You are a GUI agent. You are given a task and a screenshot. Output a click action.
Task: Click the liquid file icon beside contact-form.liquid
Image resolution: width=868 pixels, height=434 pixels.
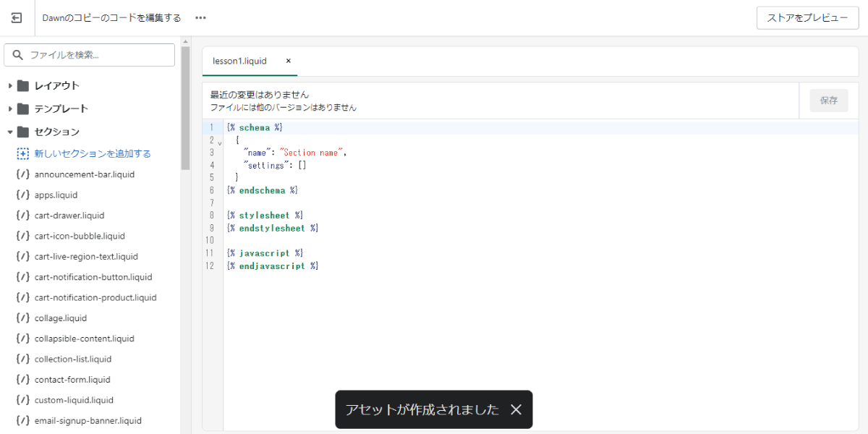click(22, 380)
